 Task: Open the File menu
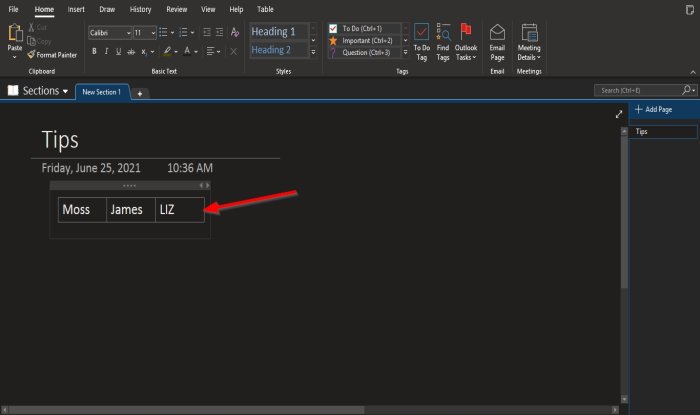point(13,9)
